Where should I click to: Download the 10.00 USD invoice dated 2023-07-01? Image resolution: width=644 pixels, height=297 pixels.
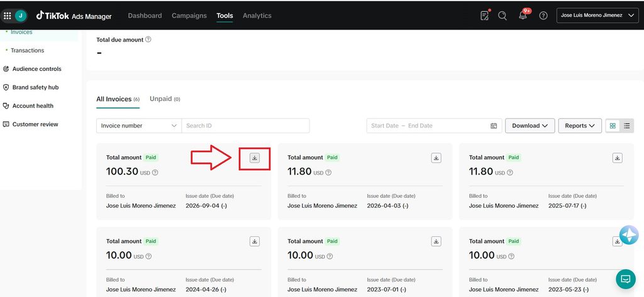point(436,241)
